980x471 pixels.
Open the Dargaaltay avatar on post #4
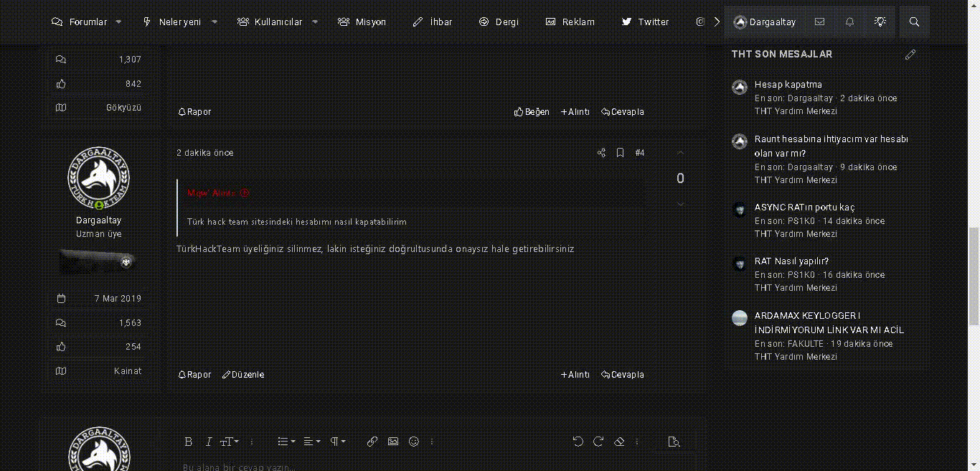coord(99,178)
